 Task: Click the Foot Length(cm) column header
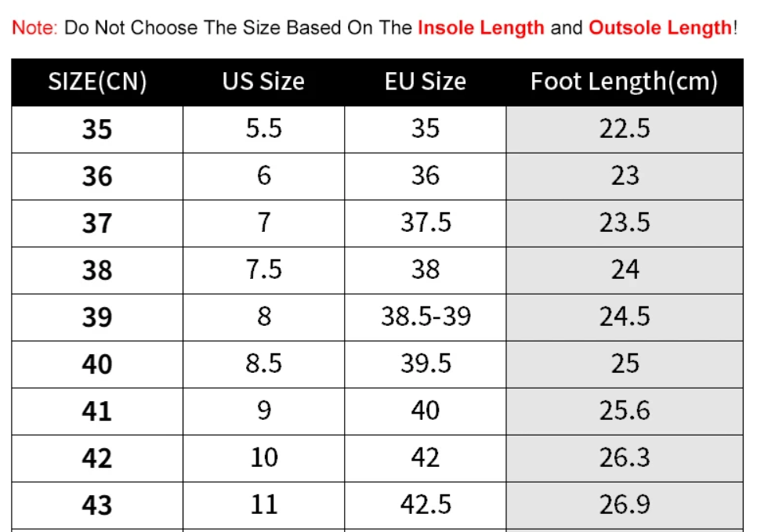[x=625, y=81]
